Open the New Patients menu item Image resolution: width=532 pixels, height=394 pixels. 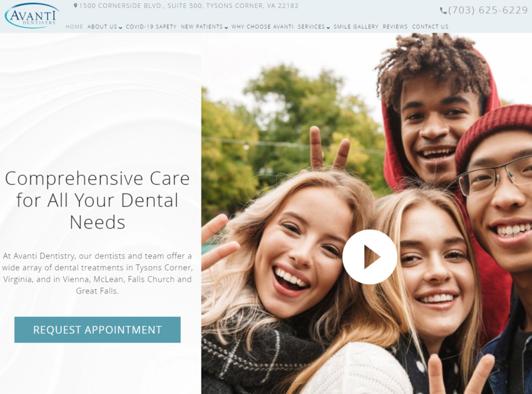[x=202, y=27]
